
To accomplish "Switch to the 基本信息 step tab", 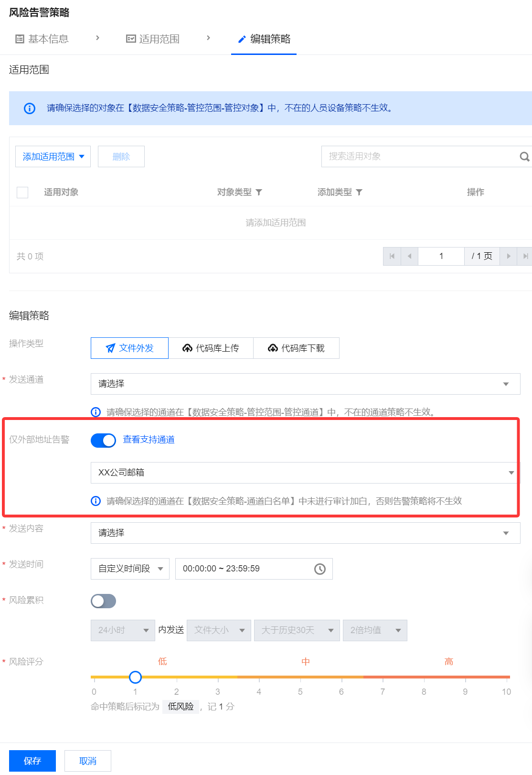I will pyautogui.click(x=42, y=39).
